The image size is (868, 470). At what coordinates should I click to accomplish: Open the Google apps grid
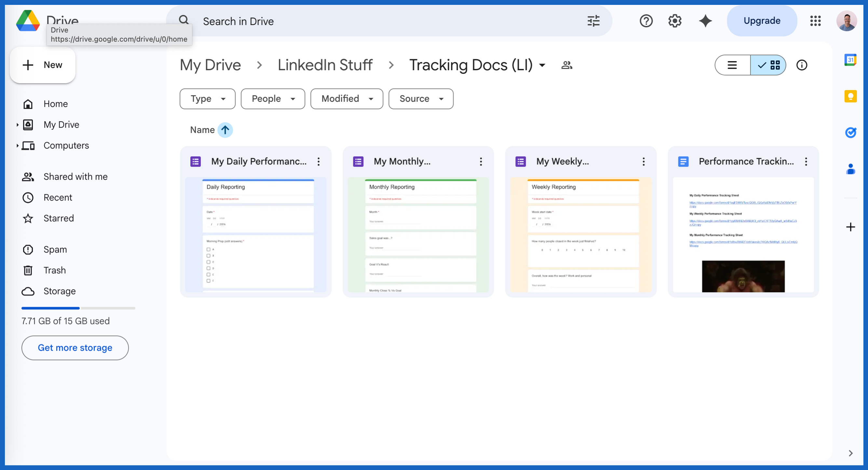click(815, 21)
